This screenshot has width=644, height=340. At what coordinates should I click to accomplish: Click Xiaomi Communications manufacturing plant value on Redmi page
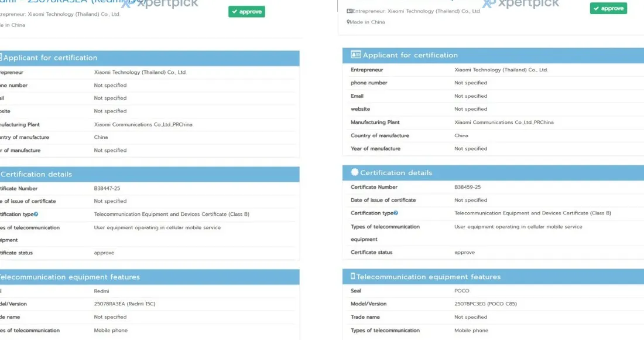(x=143, y=125)
